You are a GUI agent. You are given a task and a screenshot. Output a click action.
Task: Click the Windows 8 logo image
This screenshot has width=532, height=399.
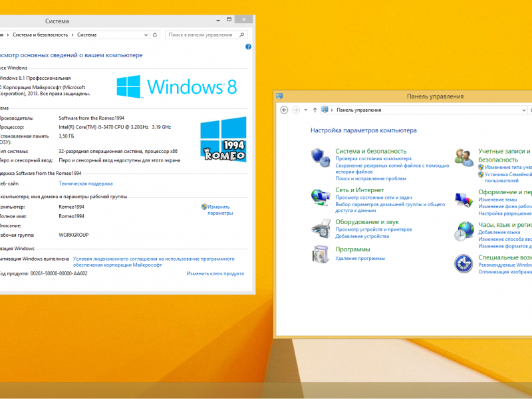point(177,87)
